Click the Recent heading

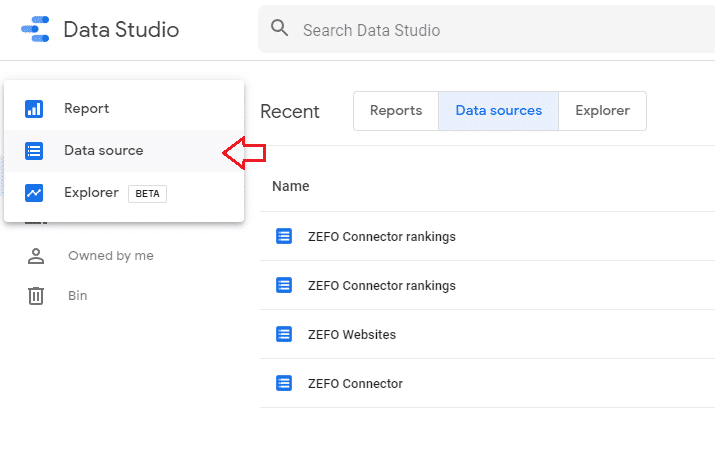290,112
